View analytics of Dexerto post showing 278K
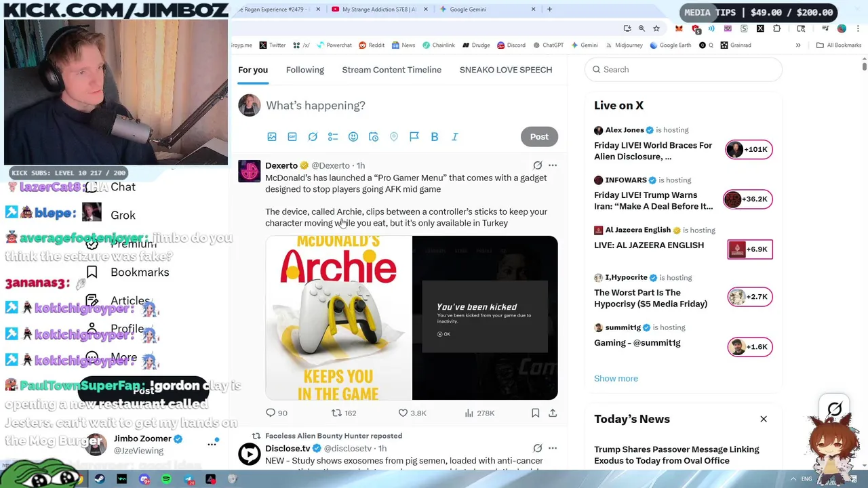Screen dimensions: 868x488 click(x=479, y=413)
